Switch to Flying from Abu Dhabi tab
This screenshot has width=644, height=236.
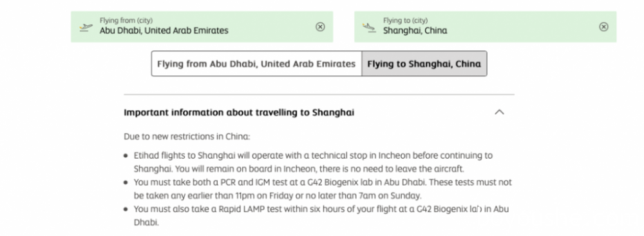(256, 64)
